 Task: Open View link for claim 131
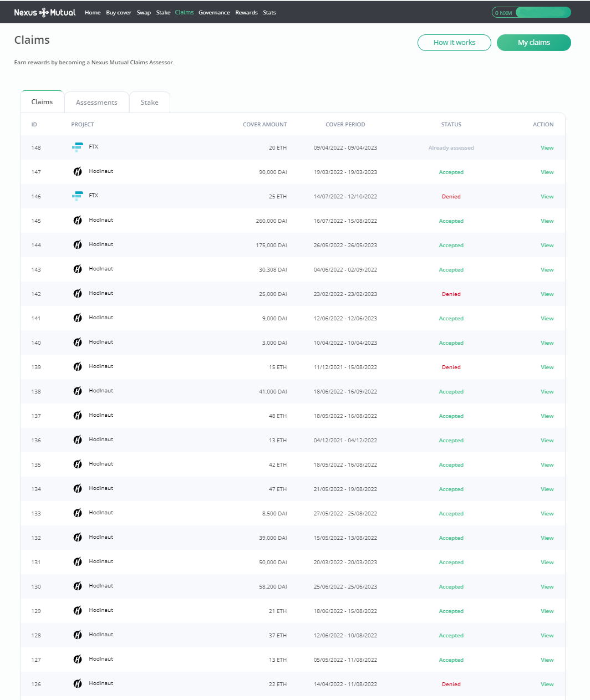coord(547,563)
